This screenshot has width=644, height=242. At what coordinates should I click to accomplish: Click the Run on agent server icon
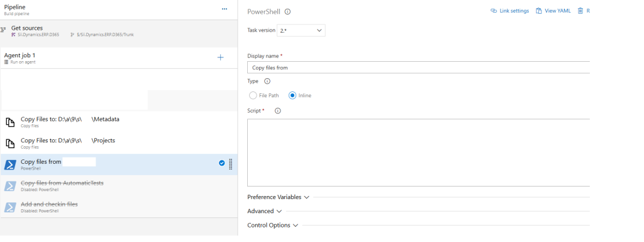tap(6, 62)
